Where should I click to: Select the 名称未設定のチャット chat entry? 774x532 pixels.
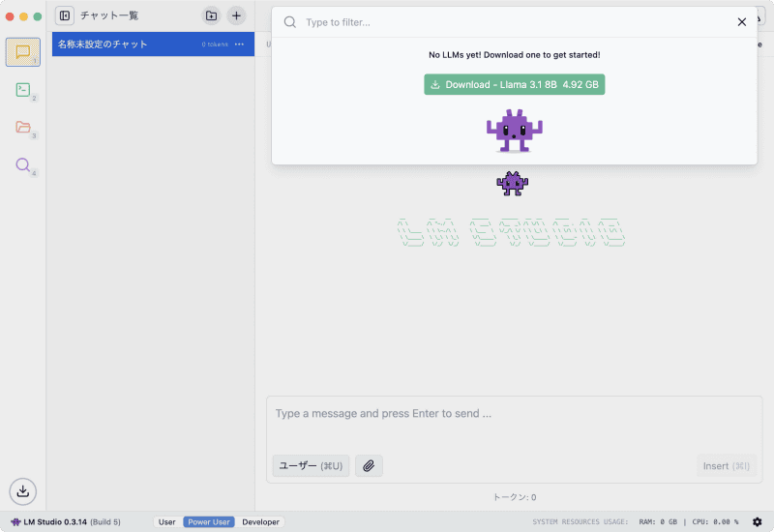[153, 44]
